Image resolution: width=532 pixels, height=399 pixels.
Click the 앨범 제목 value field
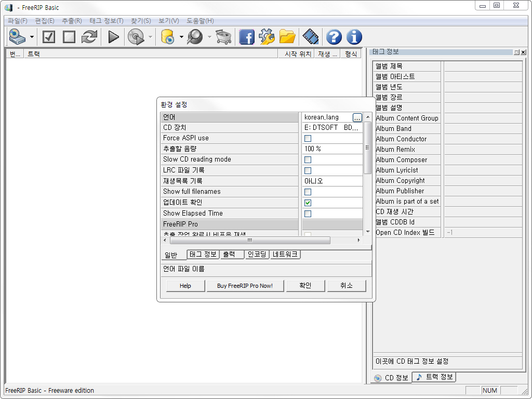(x=483, y=66)
